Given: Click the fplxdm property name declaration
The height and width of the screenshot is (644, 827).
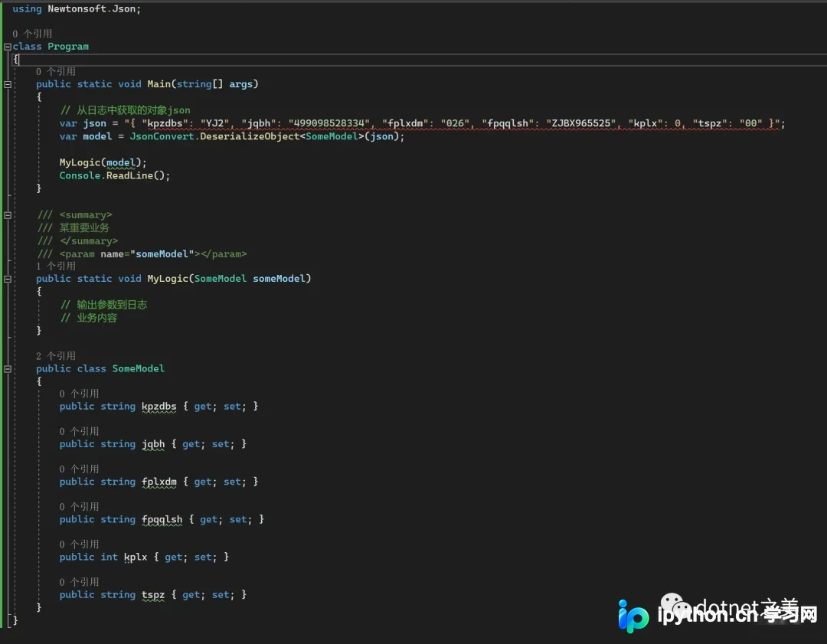Looking at the screenshot, I should point(159,482).
